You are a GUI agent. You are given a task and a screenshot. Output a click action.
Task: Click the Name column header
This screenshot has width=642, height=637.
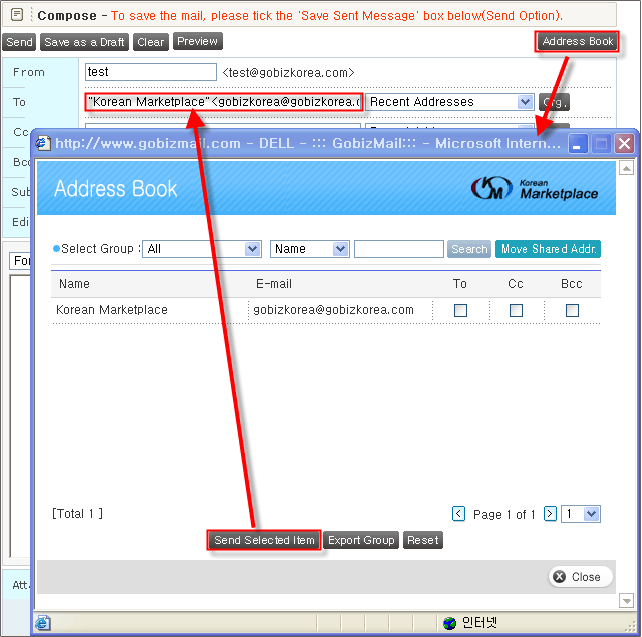click(x=74, y=284)
